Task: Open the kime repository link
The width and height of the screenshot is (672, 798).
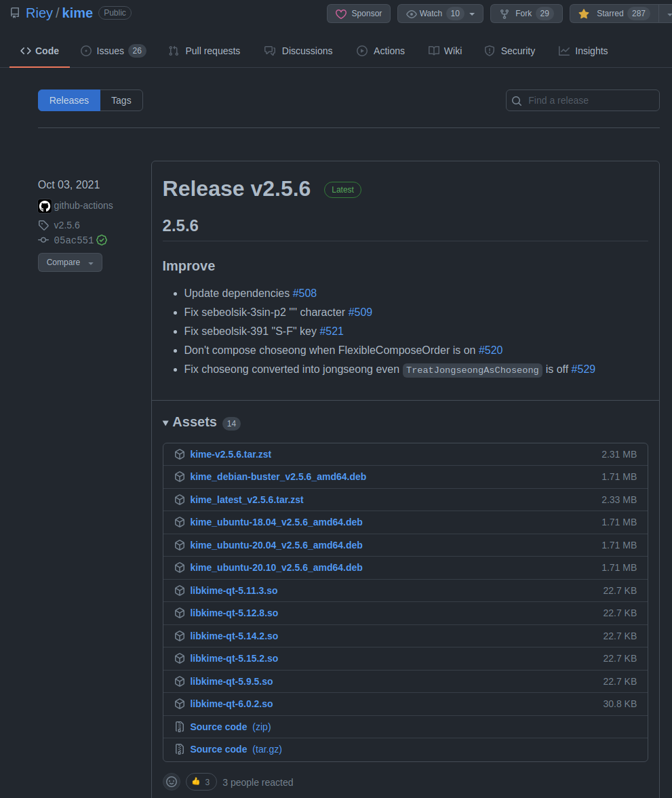Action: coord(77,14)
